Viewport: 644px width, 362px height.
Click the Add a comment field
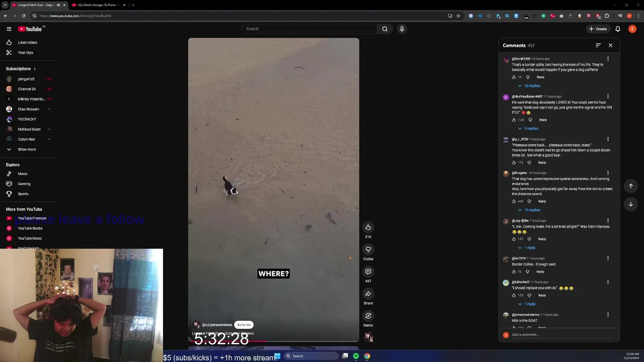point(561,335)
